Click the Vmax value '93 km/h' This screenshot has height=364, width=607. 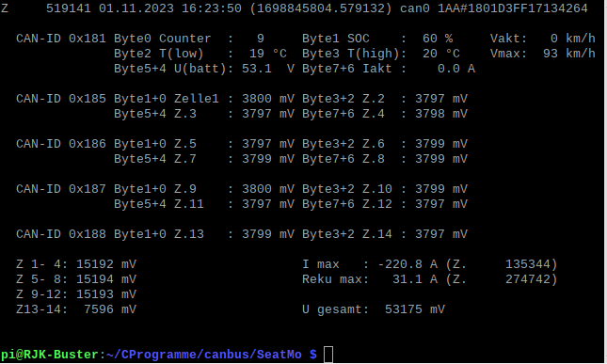(569, 54)
